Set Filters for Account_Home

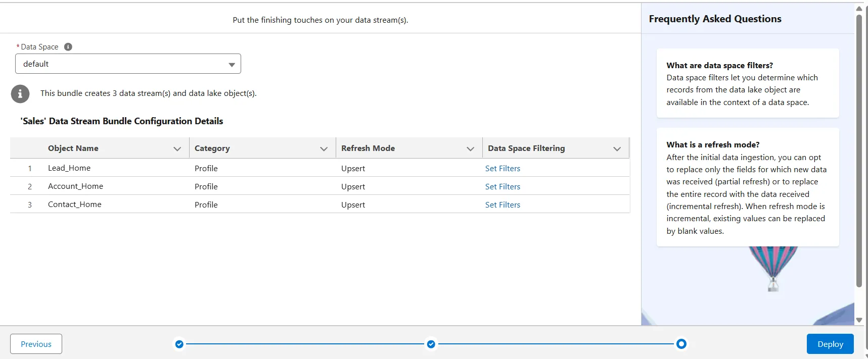pyautogui.click(x=502, y=187)
